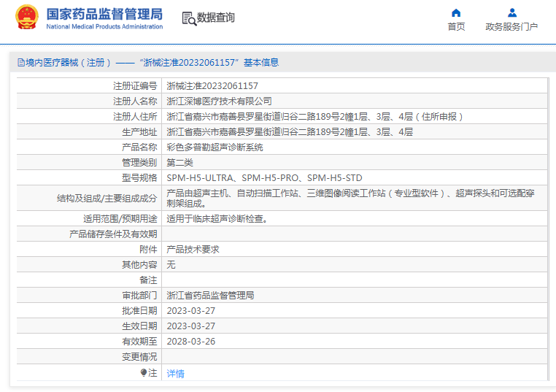Click the 管理类别 label
The image size is (556, 392).
tap(139, 163)
